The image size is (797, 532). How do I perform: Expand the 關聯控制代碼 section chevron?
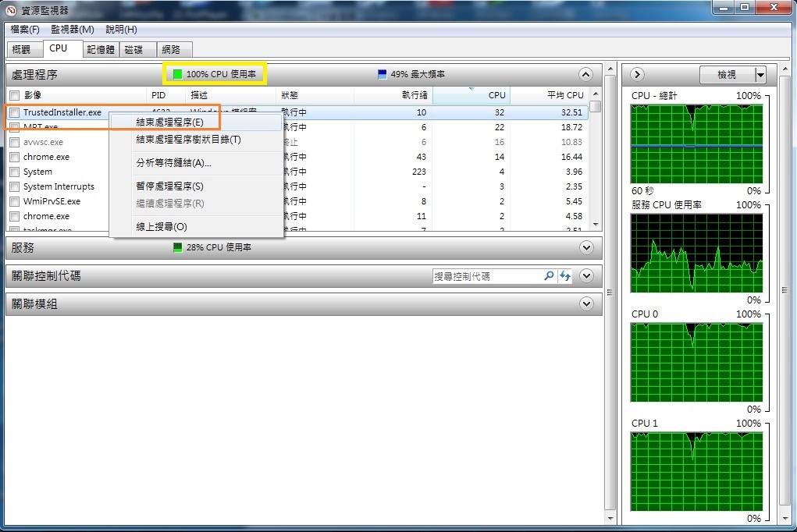[x=586, y=276]
